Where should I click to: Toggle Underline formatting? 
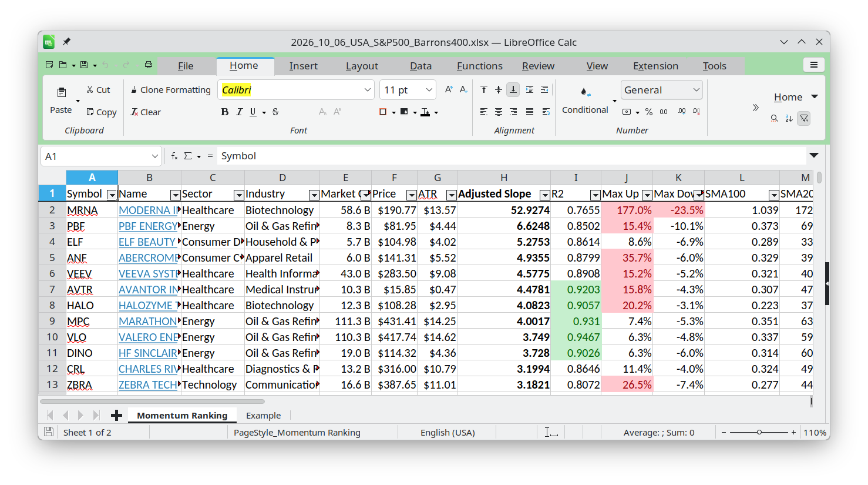click(x=253, y=112)
